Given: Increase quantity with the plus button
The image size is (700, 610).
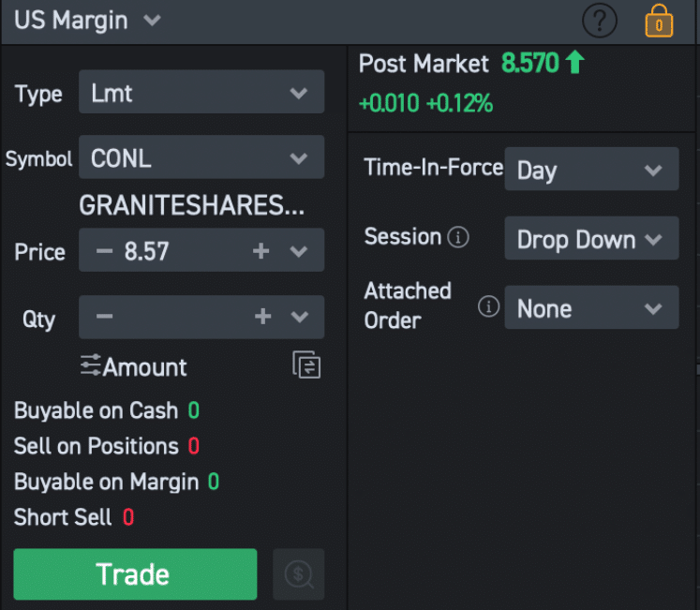Looking at the screenshot, I should 263,317.
